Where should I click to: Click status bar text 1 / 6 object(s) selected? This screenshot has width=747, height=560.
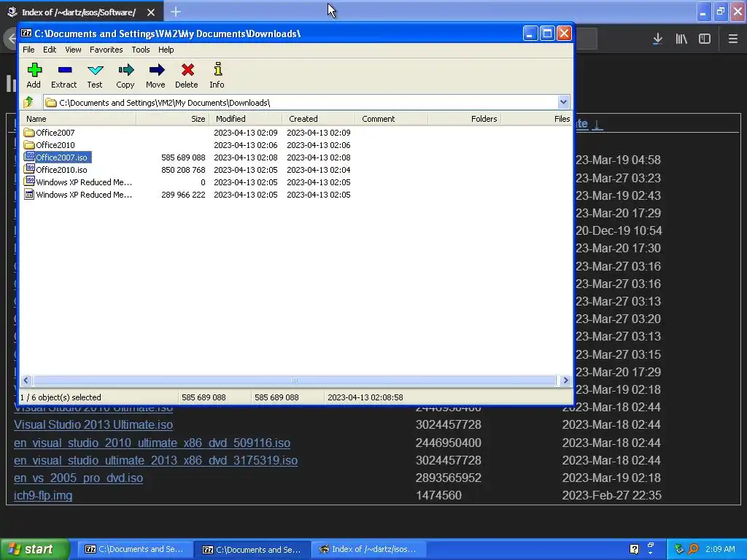(61, 397)
